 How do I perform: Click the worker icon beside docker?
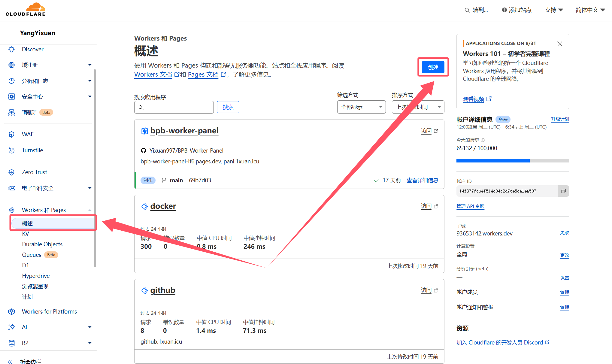tap(144, 206)
